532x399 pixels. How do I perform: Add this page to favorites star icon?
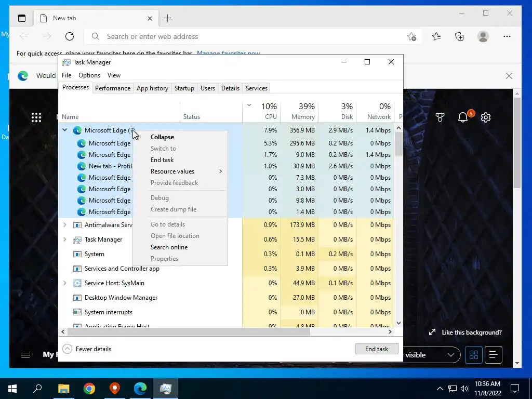pos(411,36)
